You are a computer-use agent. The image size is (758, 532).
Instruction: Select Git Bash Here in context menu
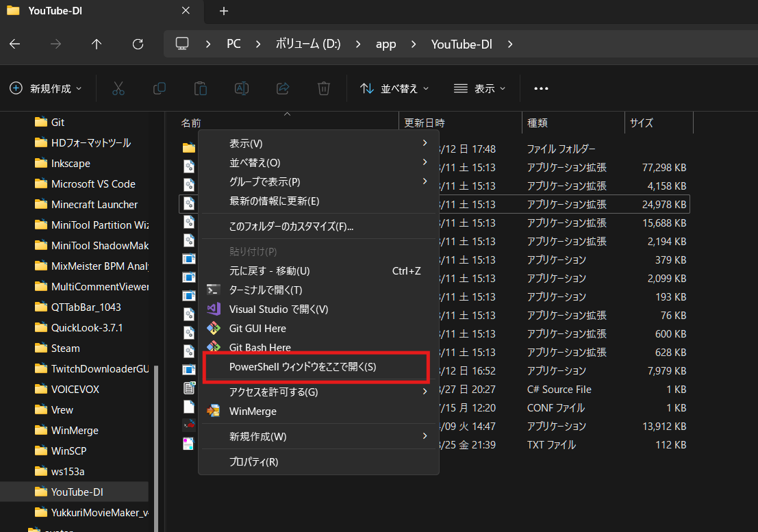coord(318,347)
